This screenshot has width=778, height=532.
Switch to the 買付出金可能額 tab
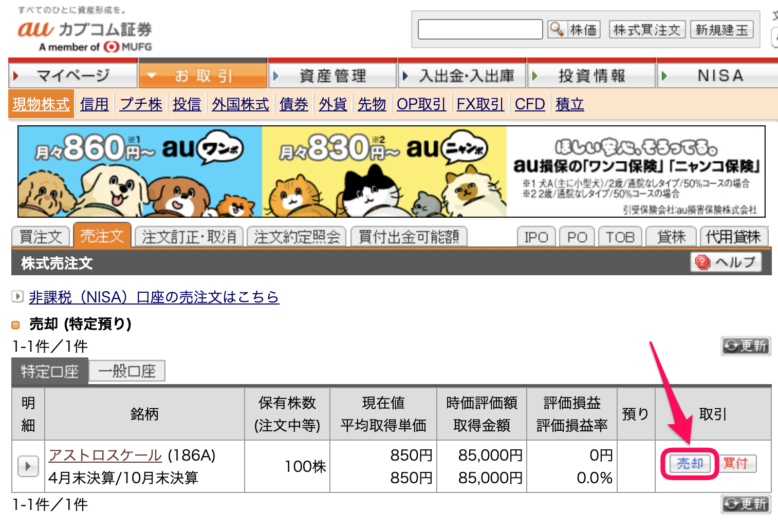(409, 237)
